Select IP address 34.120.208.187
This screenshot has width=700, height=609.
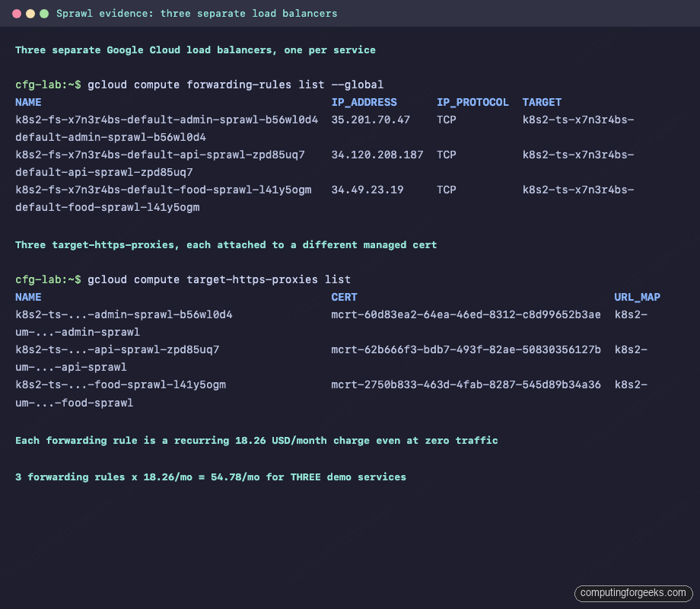[x=377, y=155]
